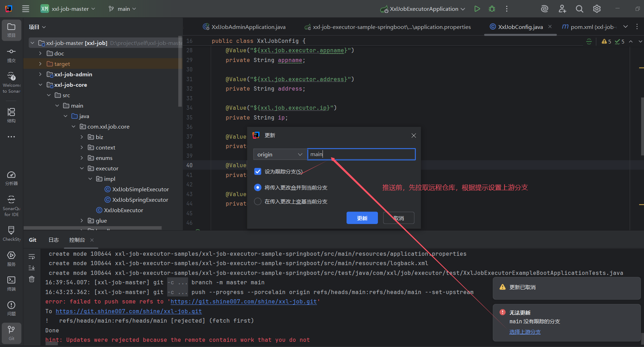Select rebase current branch onto incoming changes
Viewport: 644px width, 347px height.
[x=258, y=201]
